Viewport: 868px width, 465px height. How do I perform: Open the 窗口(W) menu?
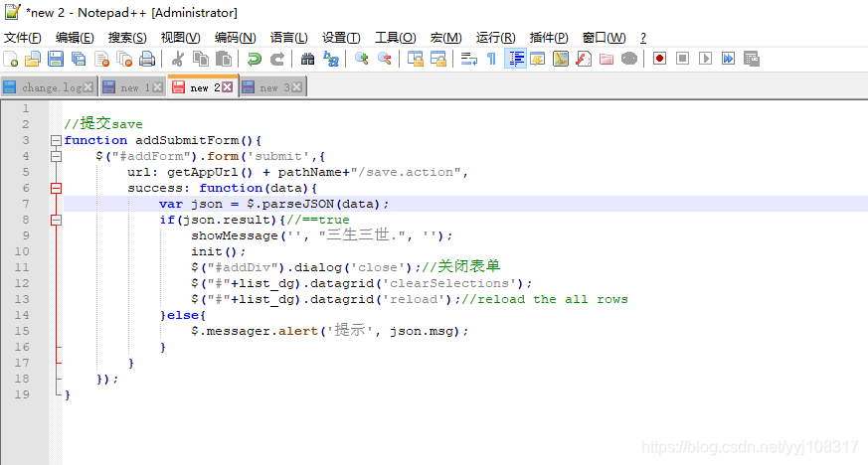604,38
